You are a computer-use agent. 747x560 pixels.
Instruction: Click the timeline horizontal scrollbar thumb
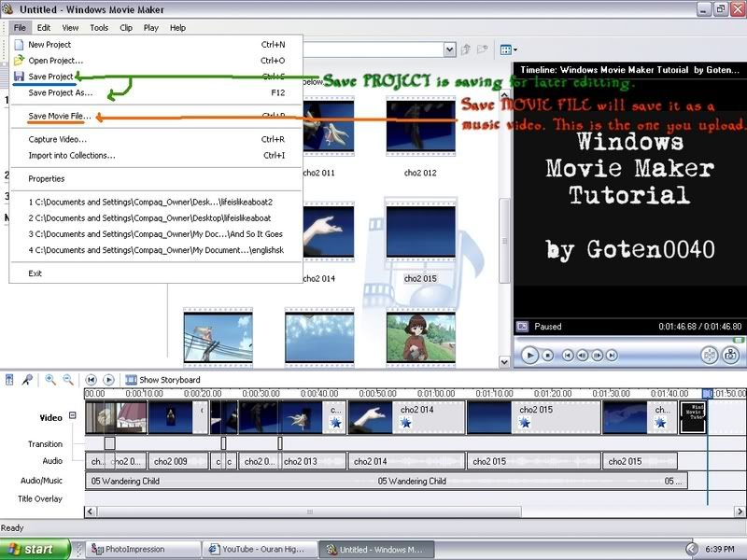pyautogui.click(x=310, y=511)
